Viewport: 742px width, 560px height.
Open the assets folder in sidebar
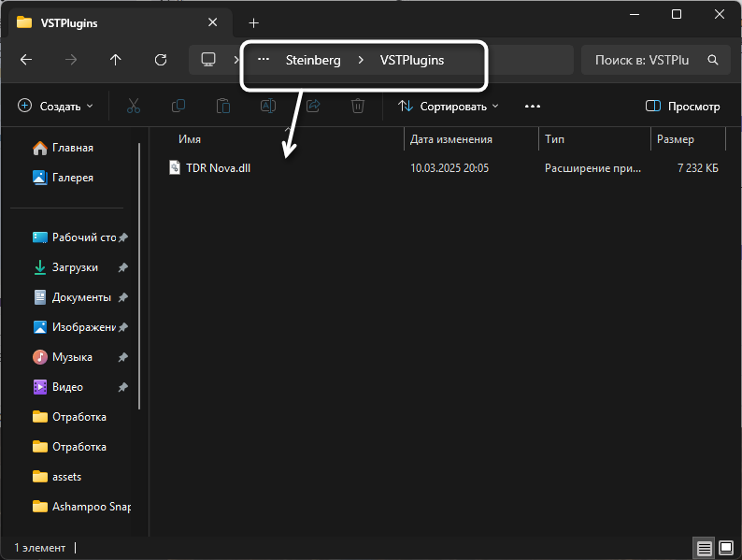point(66,477)
